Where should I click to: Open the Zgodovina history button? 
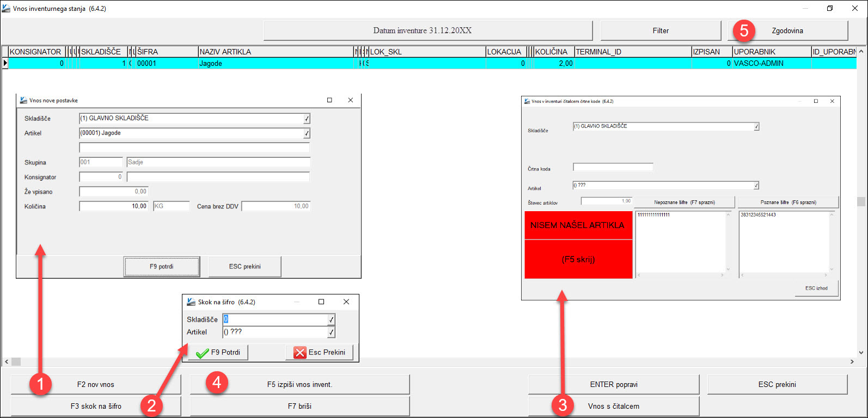(787, 30)
